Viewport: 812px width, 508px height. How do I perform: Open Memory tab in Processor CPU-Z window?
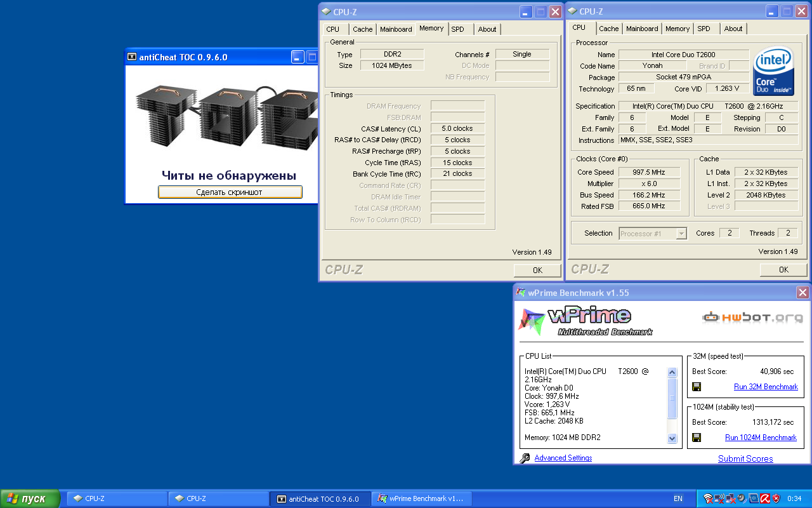click(x=678, y=29)
